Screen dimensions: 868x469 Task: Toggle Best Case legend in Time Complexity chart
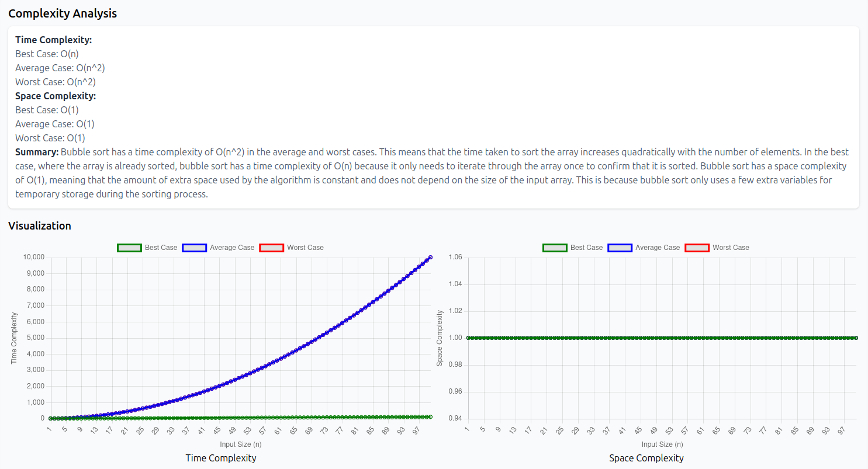pos(147,248)
